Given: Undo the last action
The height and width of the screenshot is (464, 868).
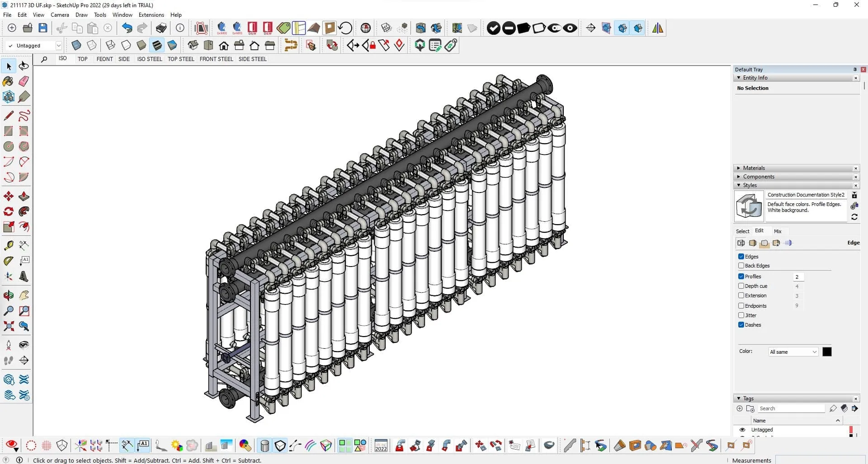Looking at the screenshot, I should point(127,28).
